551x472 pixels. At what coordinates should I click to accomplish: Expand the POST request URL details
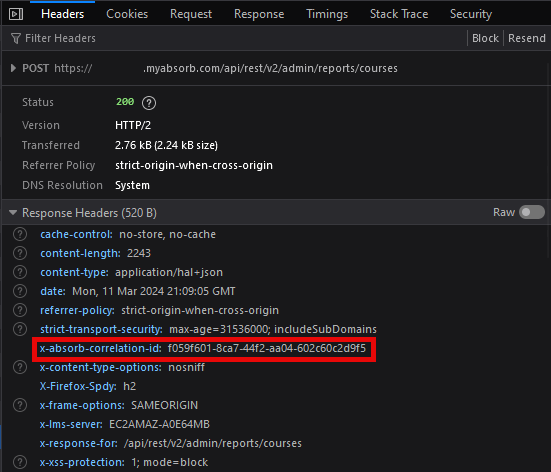(13, 68)
